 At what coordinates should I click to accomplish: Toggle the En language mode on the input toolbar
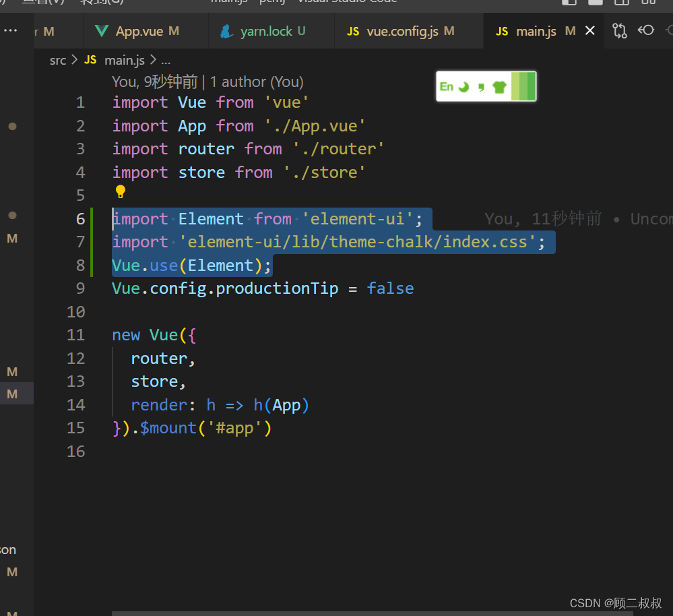pyautogui.click(x=446, y=86)
